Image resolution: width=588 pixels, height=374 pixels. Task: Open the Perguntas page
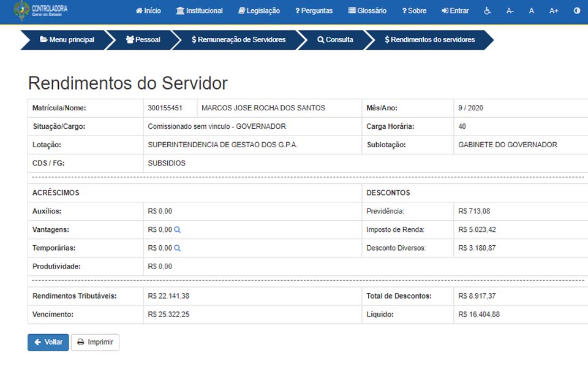pos(314,11)
